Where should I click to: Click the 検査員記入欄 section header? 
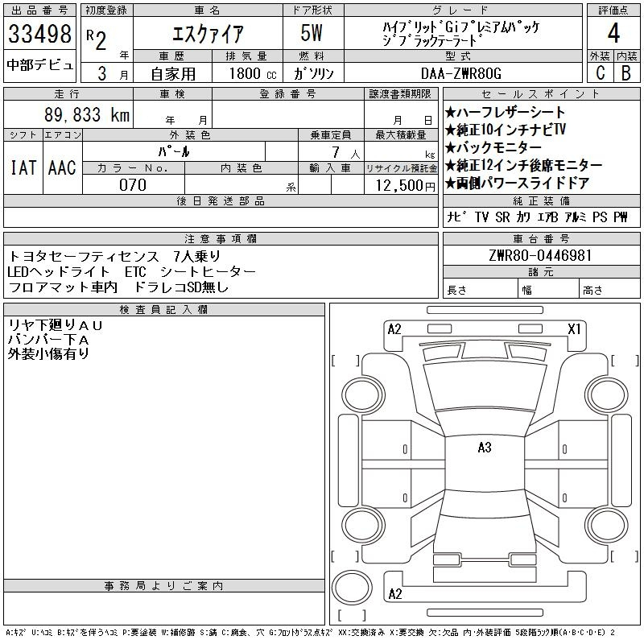164,310
